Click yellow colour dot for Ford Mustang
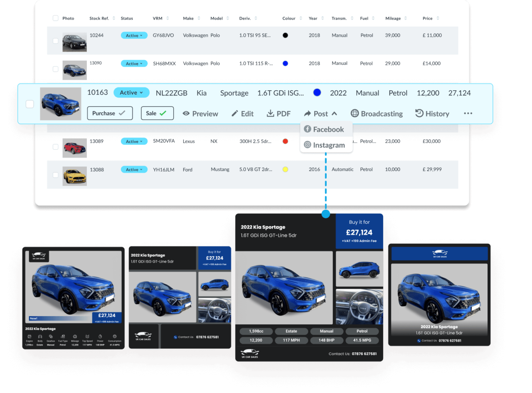532x393 pixels. coord(285,169)
